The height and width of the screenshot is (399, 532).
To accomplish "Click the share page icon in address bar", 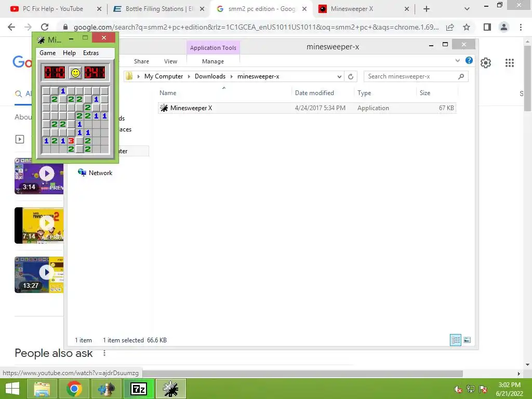I will tap(450, 27).
